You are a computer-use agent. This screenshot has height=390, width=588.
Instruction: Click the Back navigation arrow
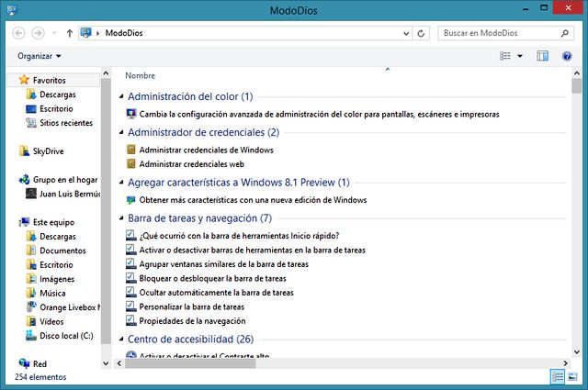point(19,33)
